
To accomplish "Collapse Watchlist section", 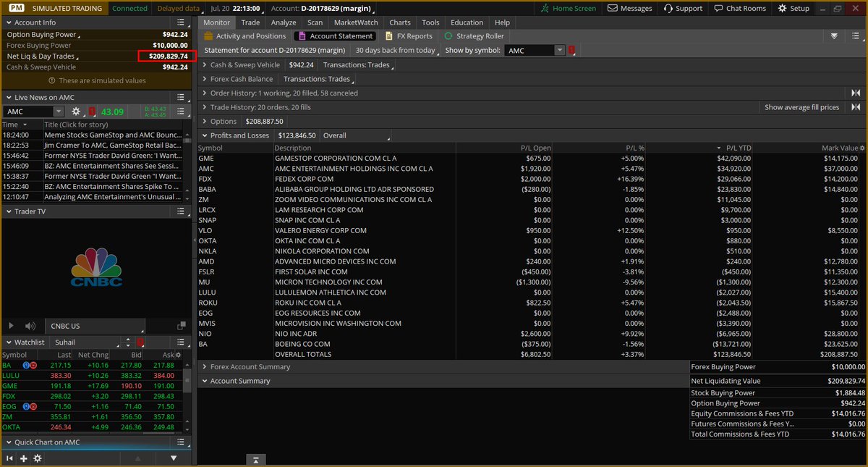I will pyautogui.click(x=9, y=342).
